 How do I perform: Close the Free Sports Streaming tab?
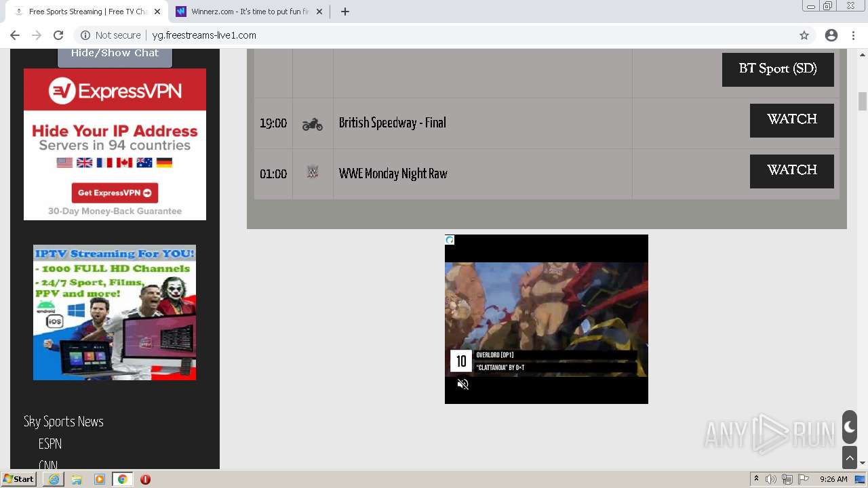[157, 12]
